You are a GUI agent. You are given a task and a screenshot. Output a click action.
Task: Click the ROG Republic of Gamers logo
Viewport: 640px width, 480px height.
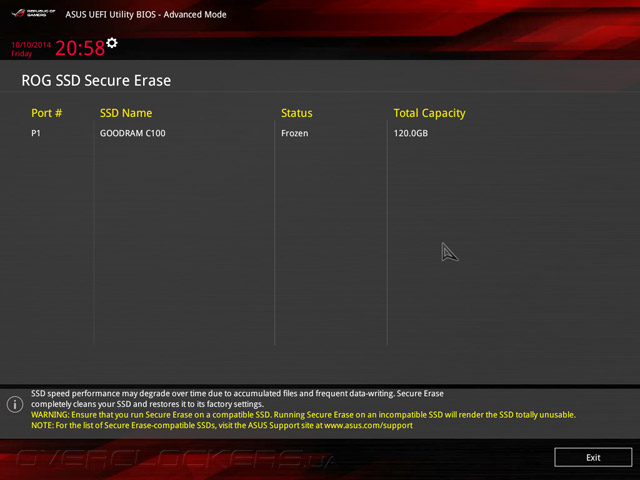(x=33, y=13)
